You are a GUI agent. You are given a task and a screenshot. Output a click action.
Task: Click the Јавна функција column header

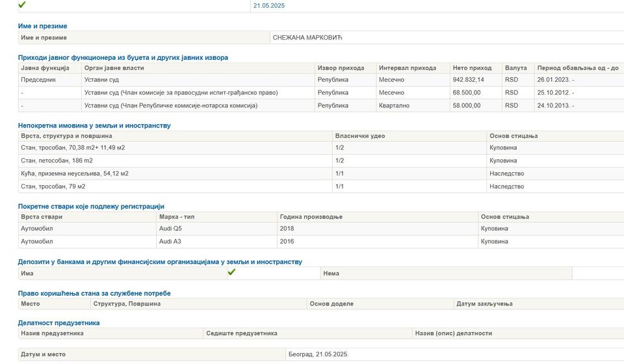point(45,68)
